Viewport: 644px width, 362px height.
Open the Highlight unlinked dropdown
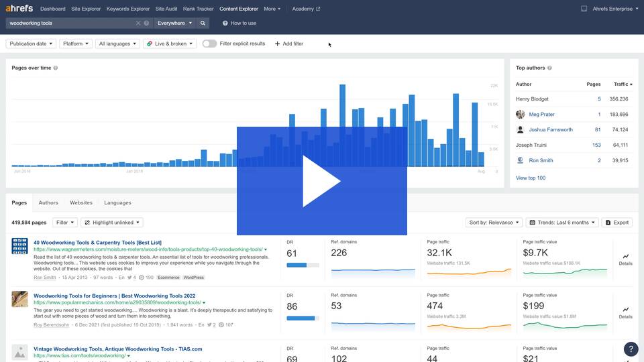(x=112, y=223)
